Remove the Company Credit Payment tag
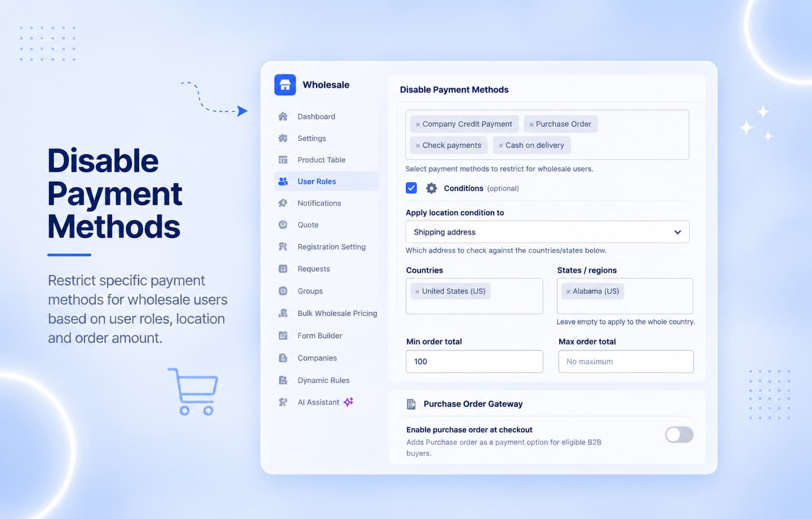 click(418, 124)
